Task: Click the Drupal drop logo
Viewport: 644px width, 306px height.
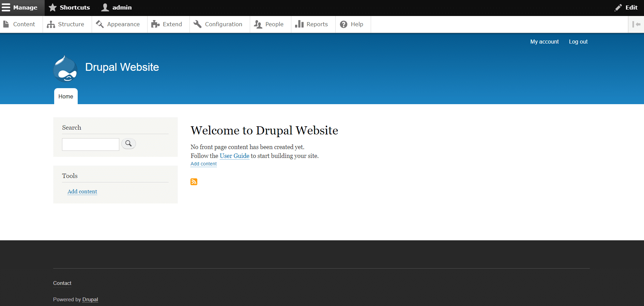Action: click(65, 69)
